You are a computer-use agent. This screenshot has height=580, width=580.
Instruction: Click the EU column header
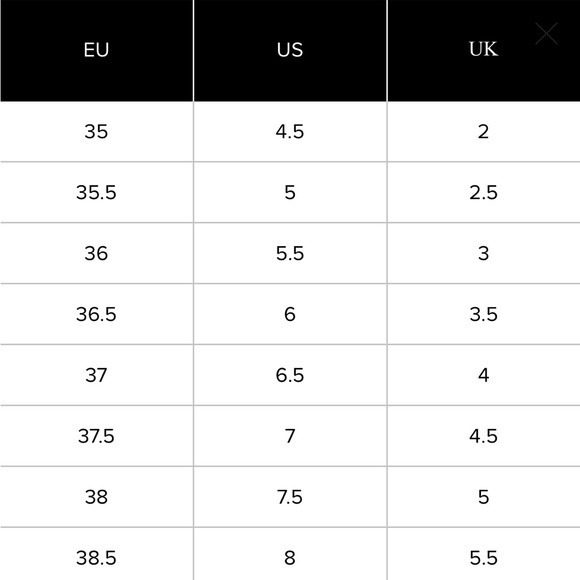pos(96,50)
